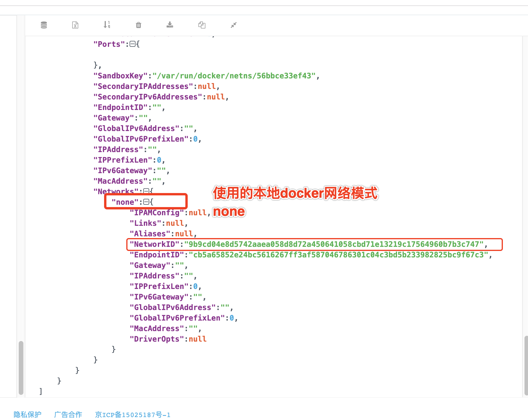Select the null value of DriverOpts
Viewport: 528px width, 420px height.
[x=198, y=339]
